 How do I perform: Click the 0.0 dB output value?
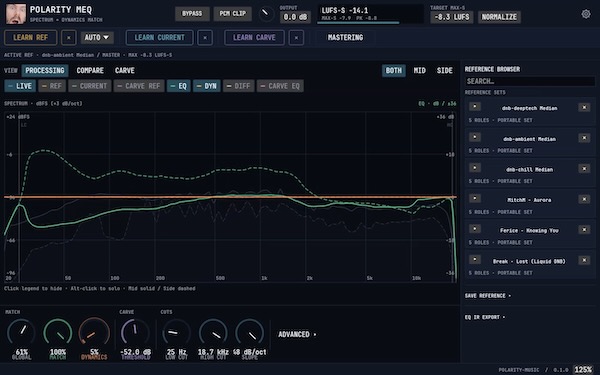[x=295, y=17]
